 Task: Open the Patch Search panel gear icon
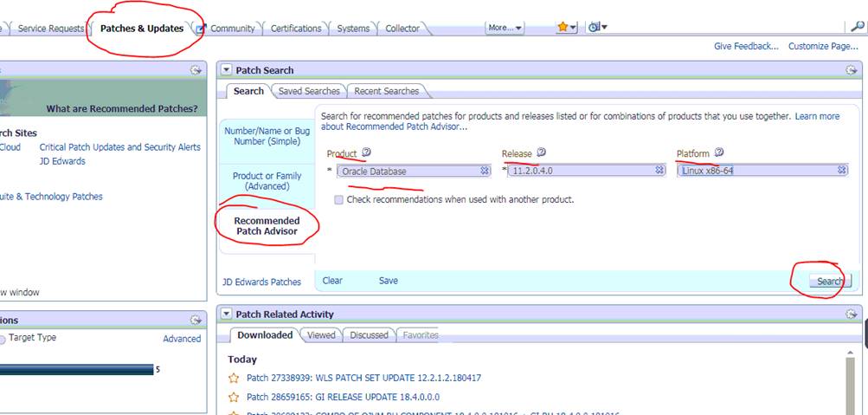851,70
